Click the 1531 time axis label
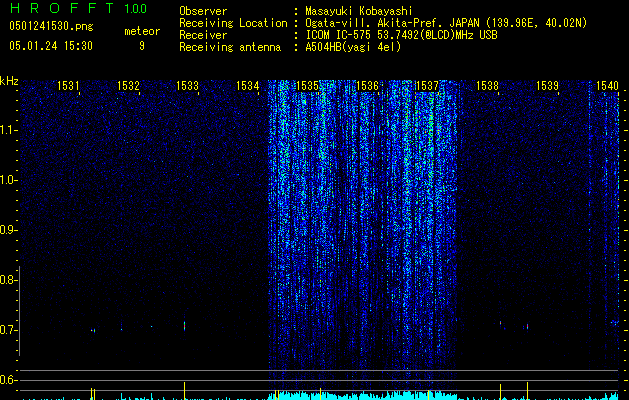 coord(68,85)
